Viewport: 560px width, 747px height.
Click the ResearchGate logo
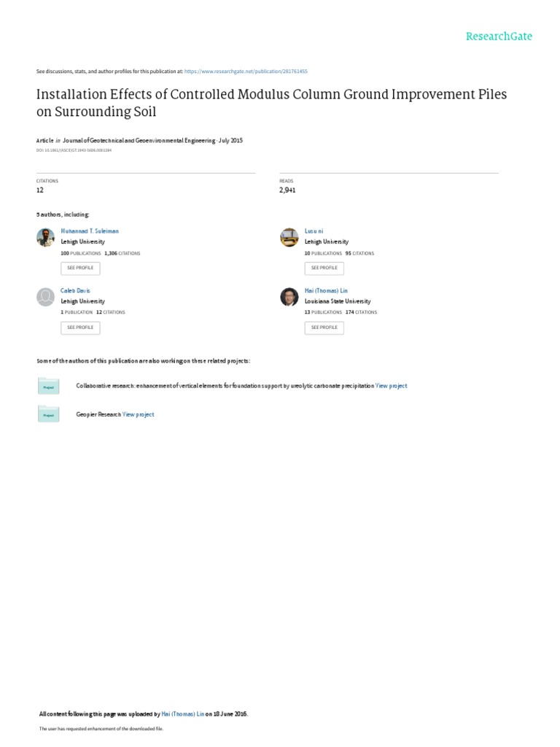click(x=499, y=36)
